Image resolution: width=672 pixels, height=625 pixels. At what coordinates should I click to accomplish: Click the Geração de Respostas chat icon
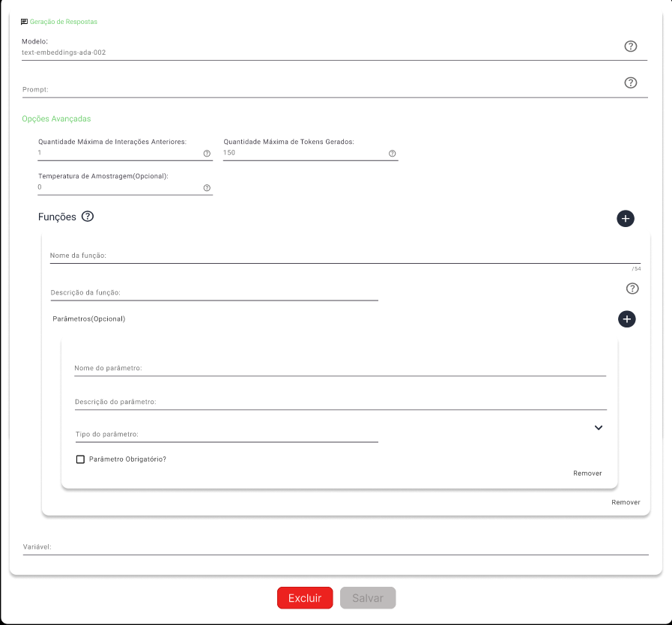click(25, 22)
